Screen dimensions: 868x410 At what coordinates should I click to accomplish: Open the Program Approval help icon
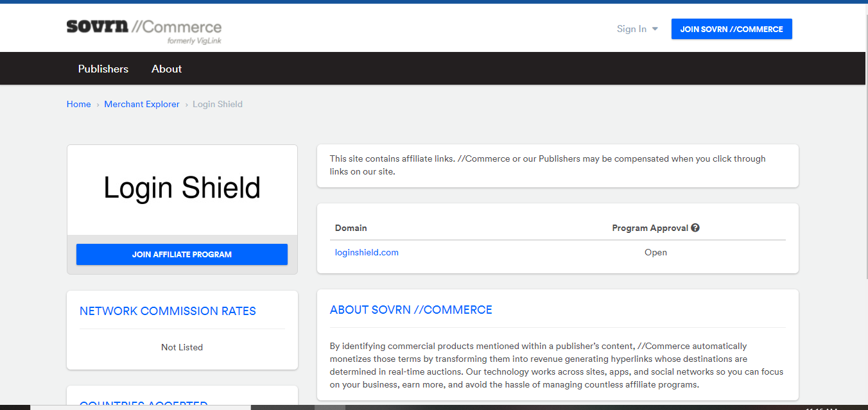(695, 228)
